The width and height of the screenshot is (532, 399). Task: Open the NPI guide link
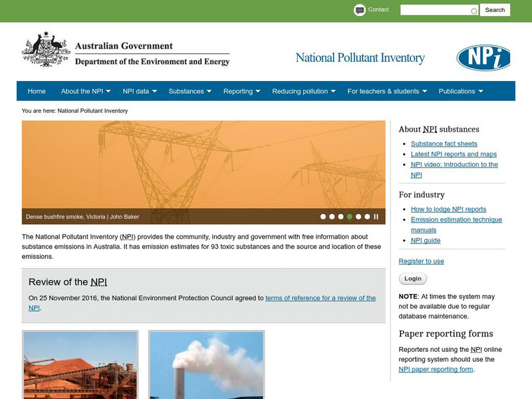tap(426, 241)
